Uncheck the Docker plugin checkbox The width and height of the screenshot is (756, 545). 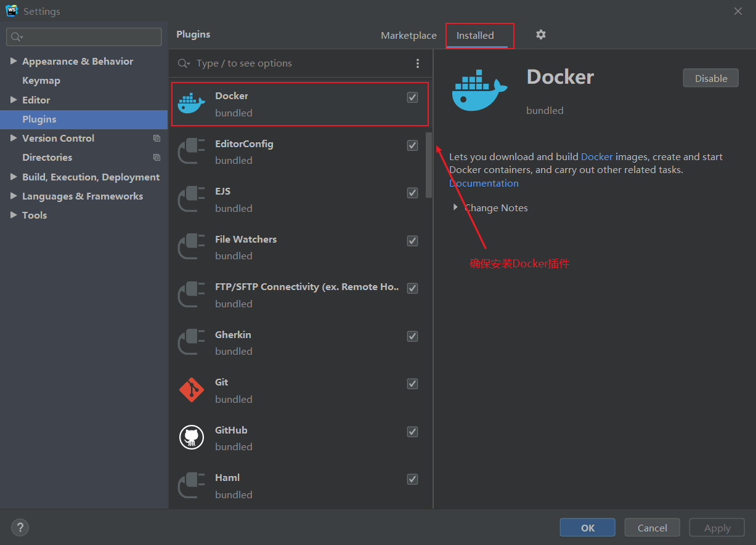pos(412,97)
